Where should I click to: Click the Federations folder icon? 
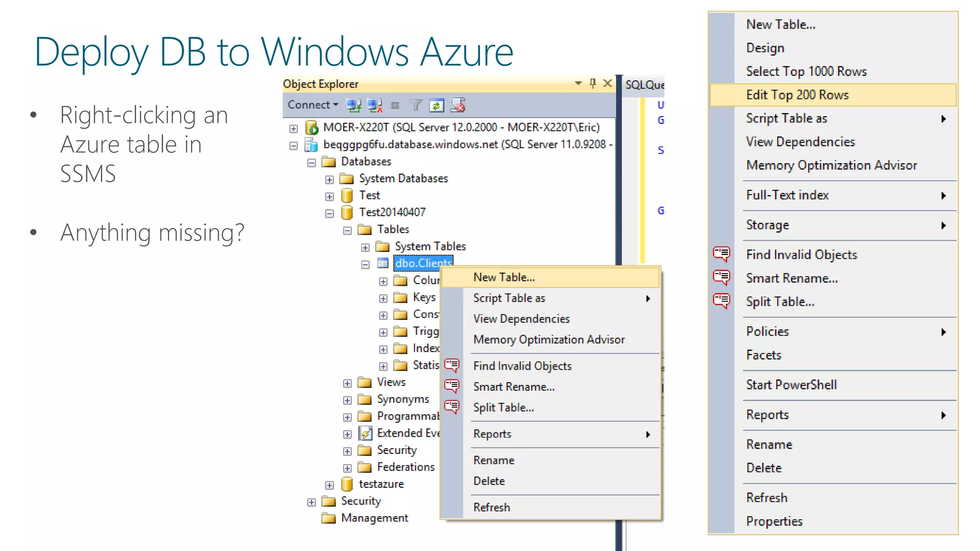pos(365,467)
